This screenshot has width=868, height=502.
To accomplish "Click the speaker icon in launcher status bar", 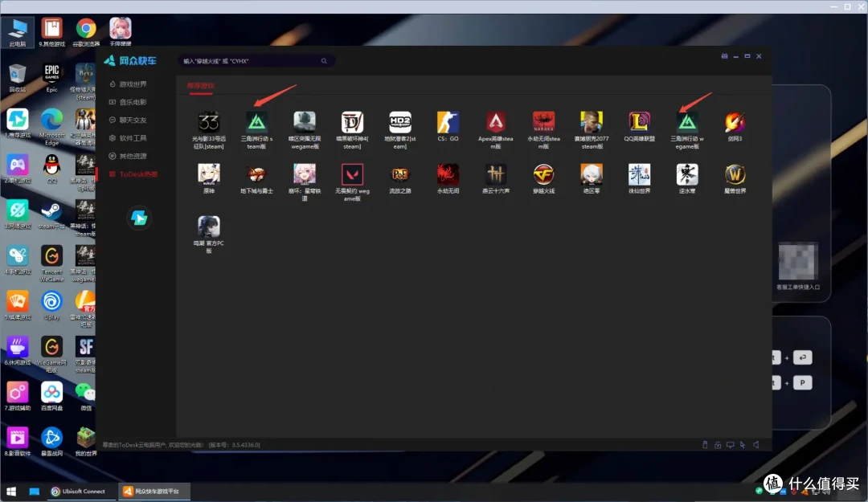I will (756, 444).
